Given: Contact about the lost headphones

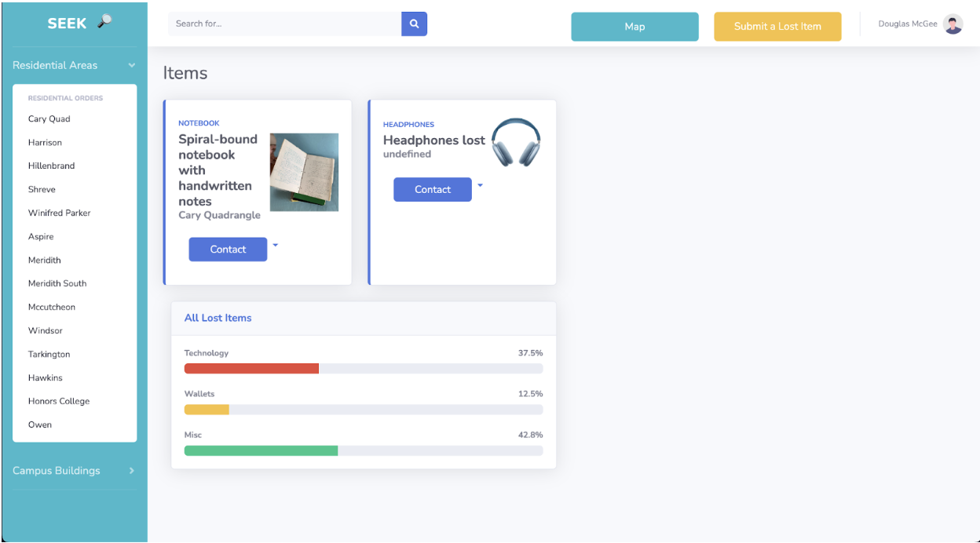Looking at the screenshot, I should pos(433,190).
